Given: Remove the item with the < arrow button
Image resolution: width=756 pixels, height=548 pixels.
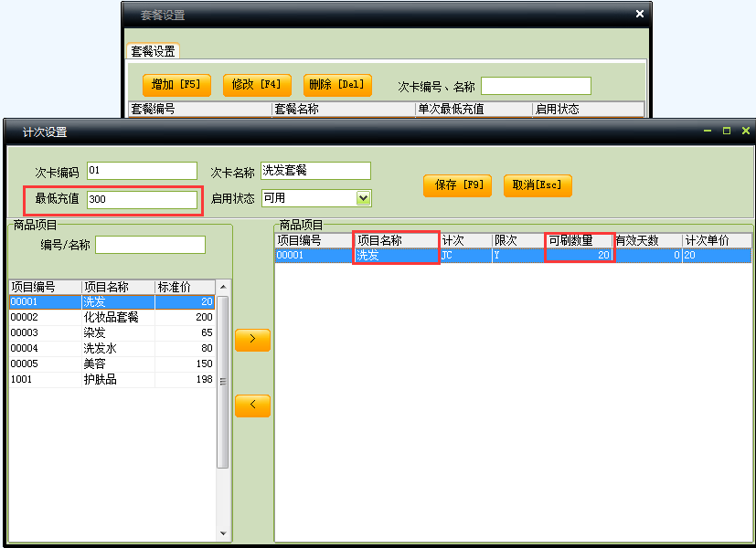Looking at the screenshot, I should point(252,406).
